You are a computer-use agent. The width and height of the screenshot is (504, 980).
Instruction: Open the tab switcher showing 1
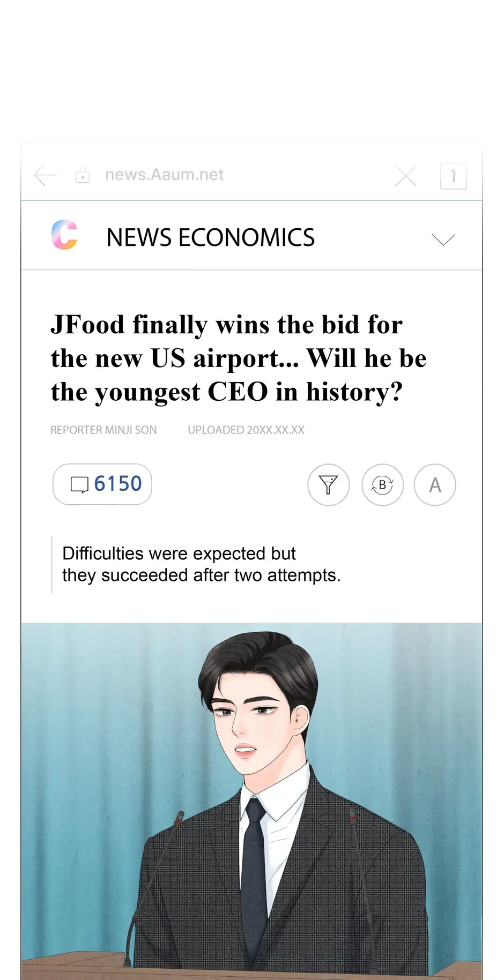453,176
